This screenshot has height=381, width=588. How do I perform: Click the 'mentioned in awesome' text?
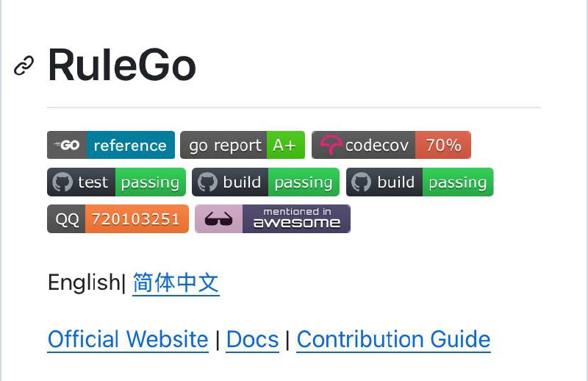(x=297, y=219)
